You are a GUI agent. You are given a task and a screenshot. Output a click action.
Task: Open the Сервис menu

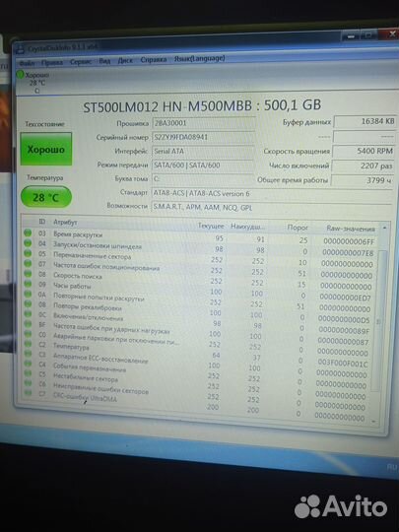point(81,62)
